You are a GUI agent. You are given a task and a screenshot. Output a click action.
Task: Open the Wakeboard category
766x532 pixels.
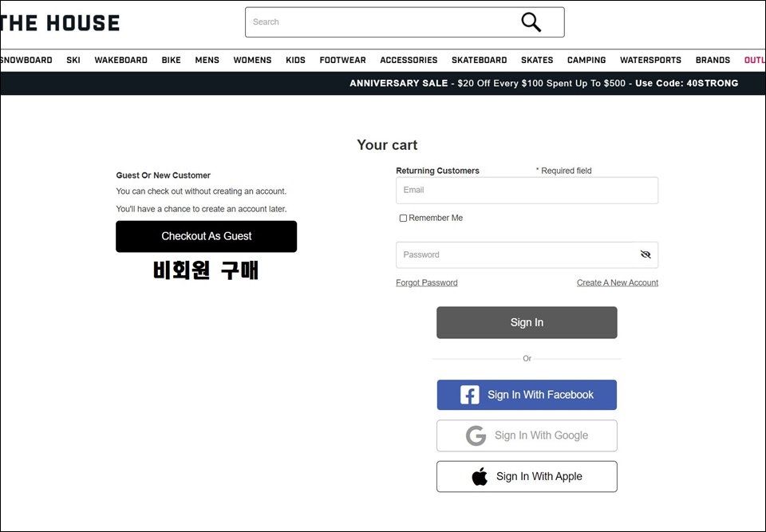coord(120,60)
